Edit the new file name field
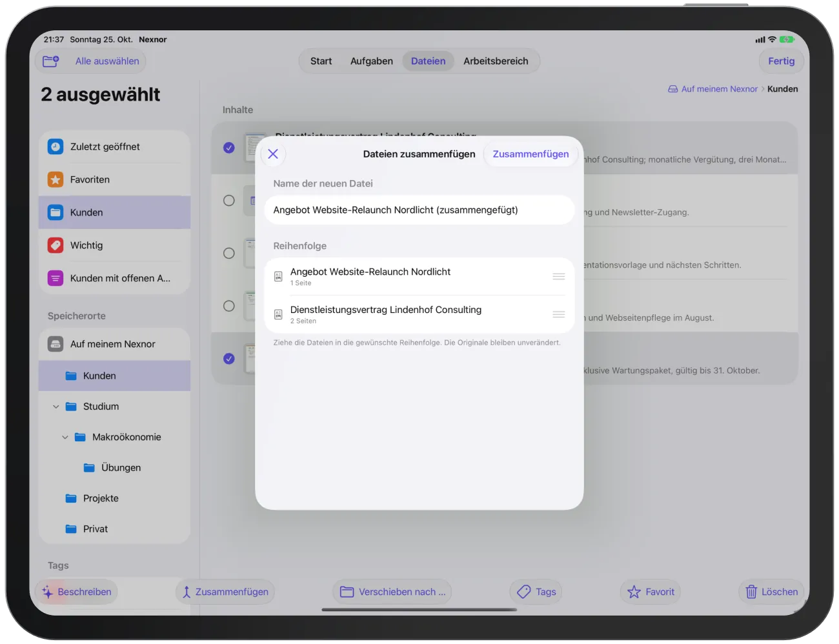This screenshot has width=839, height=644. (x=419, y=210)
